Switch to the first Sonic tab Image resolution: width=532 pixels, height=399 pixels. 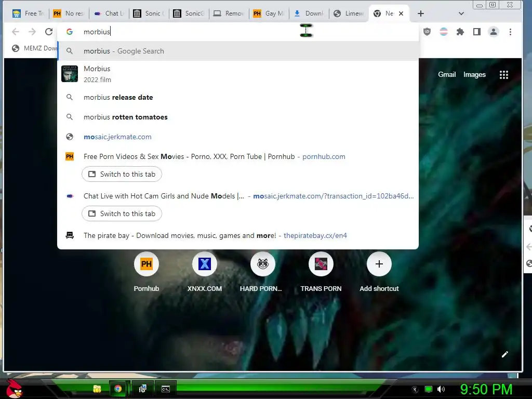click(149, 14)
